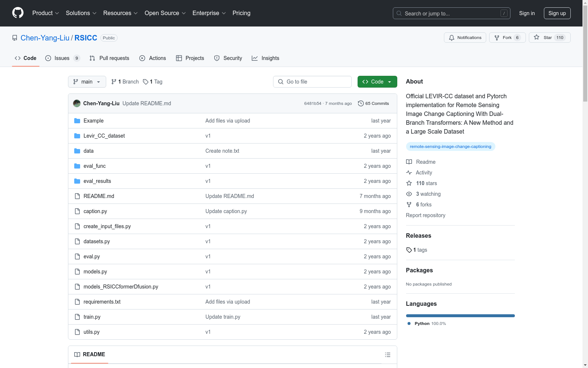Click the Python language bar
The width and height of the screenshot is (588, 368).
(x=460, y=316)
